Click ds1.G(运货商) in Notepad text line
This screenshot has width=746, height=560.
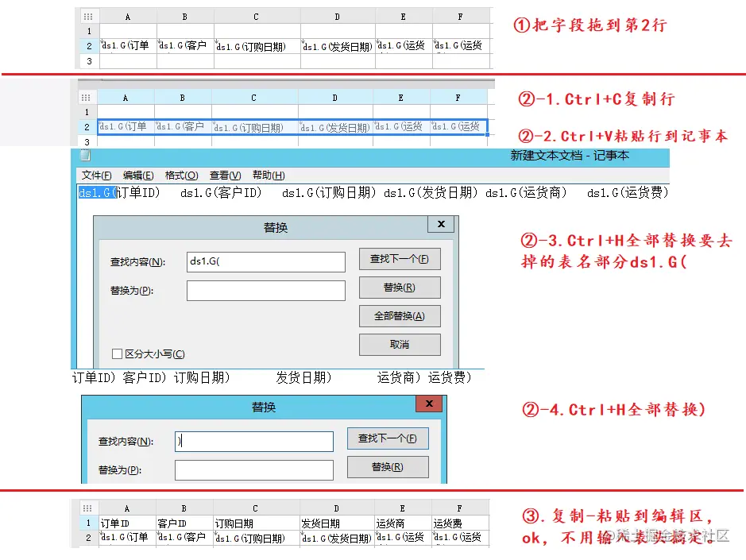pos(526,193)
